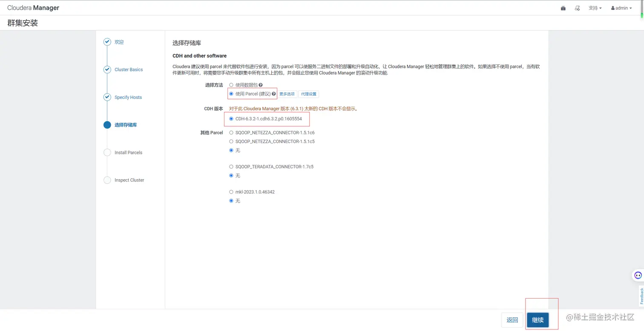The image size is (644, 331).
Task: Choose 无 under the Netezza connector options
Action: coord(231,150)
